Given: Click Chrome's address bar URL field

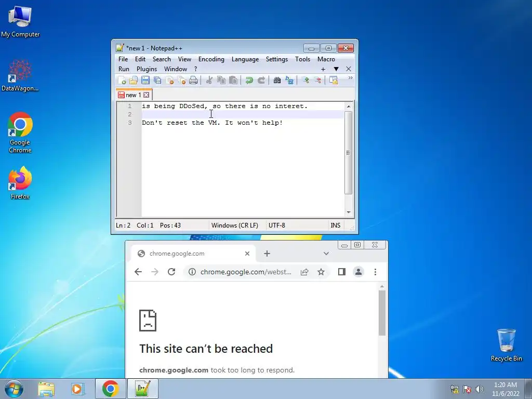Looking at the screenshot, I should (246, 272).
